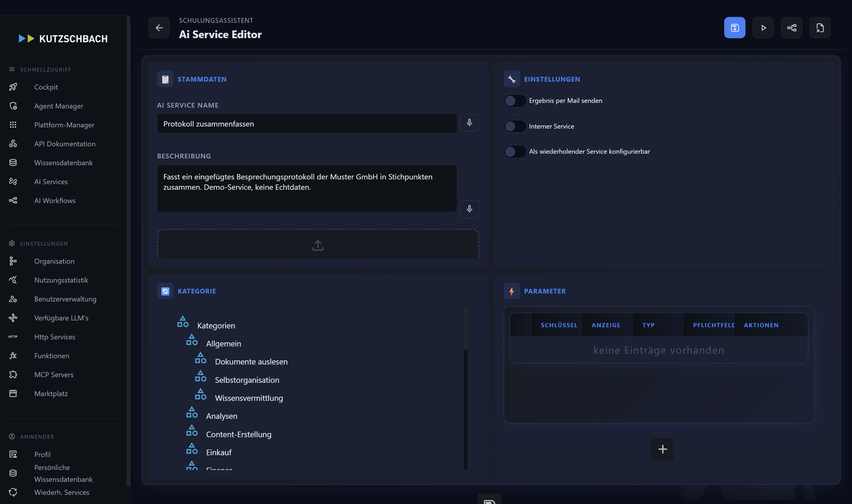Click the Stammdaten section icon
This screenshot has width=852, height=504.
165,79
